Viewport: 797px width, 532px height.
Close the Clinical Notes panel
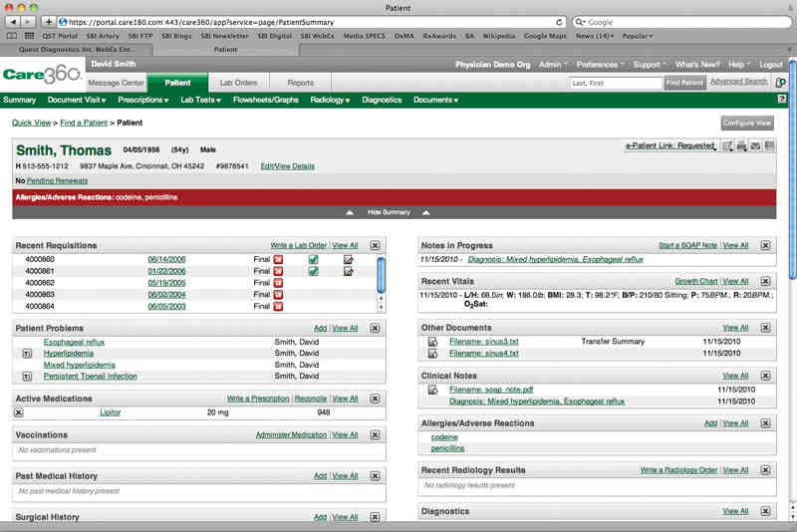765,376
